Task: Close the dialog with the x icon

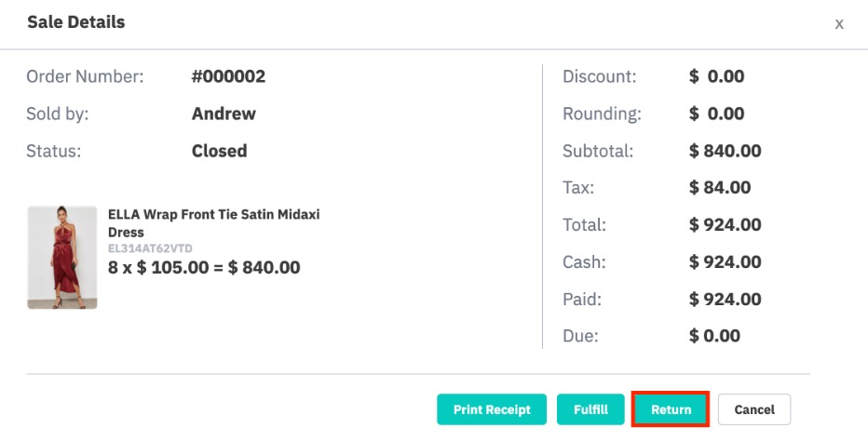Action: 839,24
